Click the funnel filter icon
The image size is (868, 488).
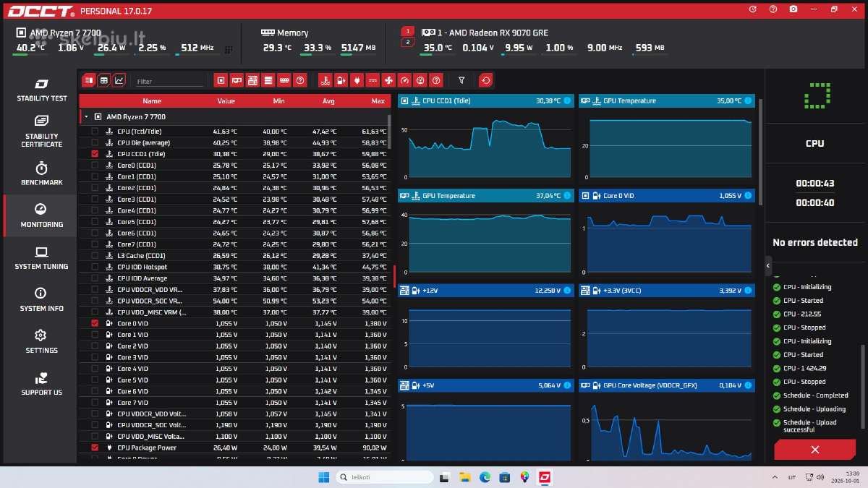pyautogui.click(x=461, y=80)
